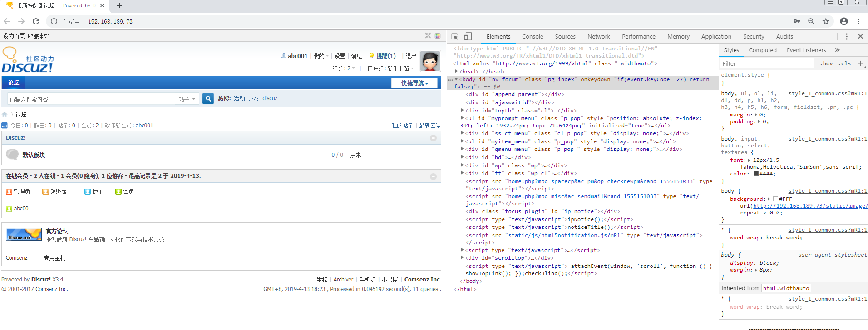Add new style rule with plus icon
The image size is (868, 330).
[860, 63]
